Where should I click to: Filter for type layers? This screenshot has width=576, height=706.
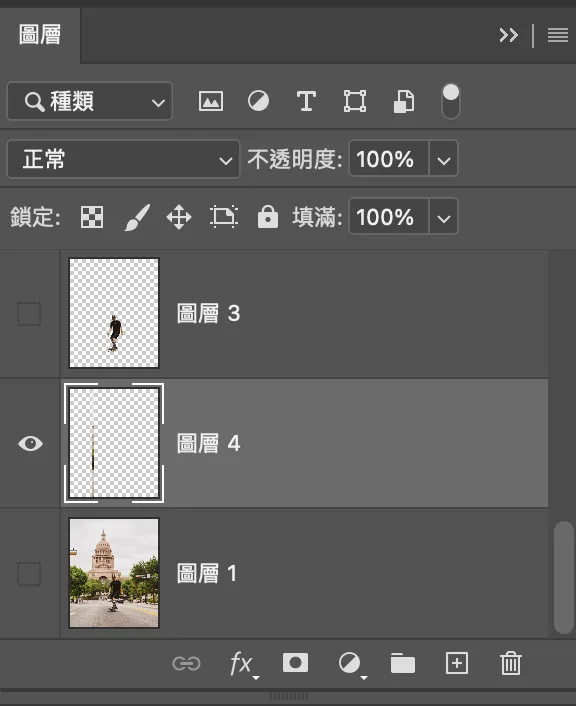[306, 101]
